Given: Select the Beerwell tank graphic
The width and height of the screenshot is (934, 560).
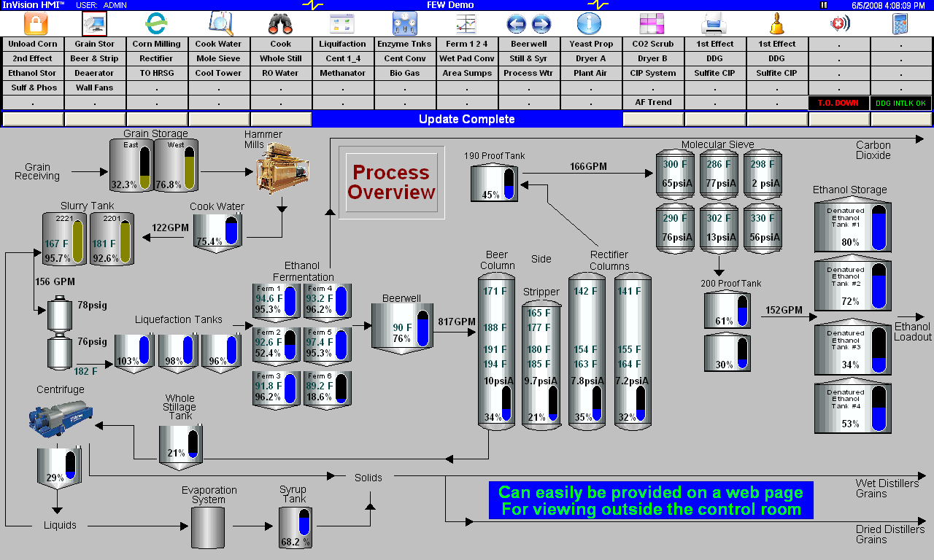Looking at the screenshot, I should 402,326.
